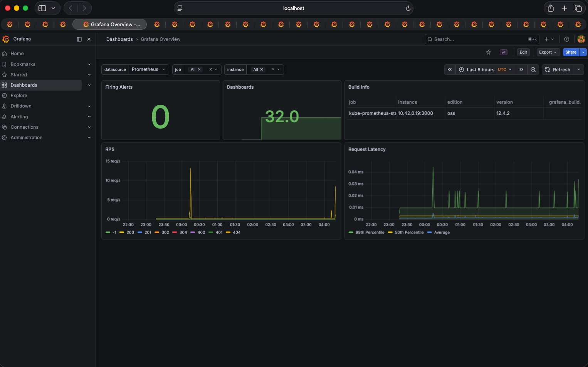Click the purple dashboard insights icon

tap(503, 52)
